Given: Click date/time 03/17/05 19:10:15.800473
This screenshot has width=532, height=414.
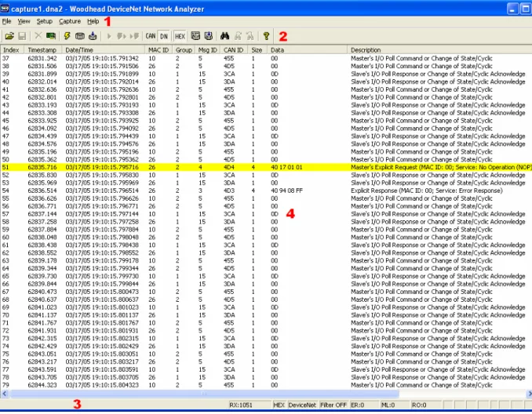Looking at the screenshot, I should 102,292.
